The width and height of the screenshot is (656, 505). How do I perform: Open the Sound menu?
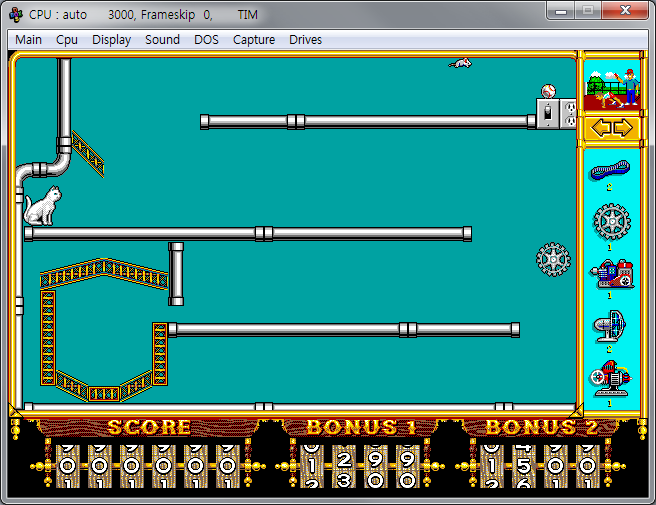click(162, 40)
